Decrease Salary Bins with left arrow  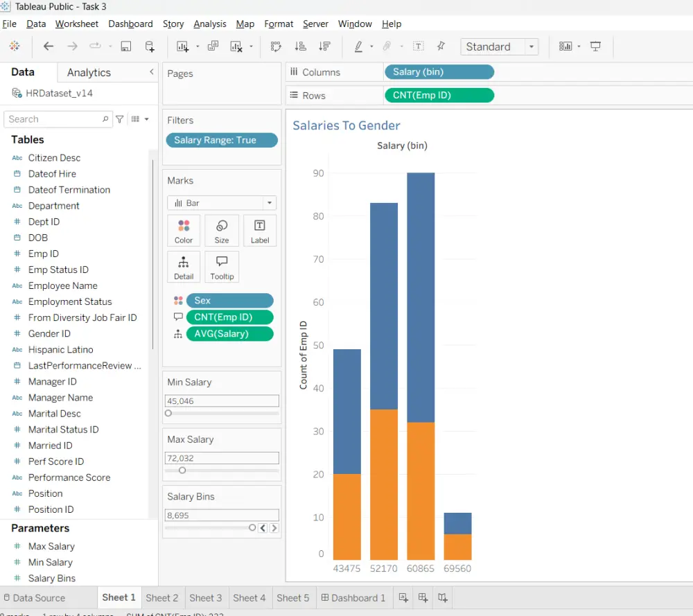[x=263, y=527]
